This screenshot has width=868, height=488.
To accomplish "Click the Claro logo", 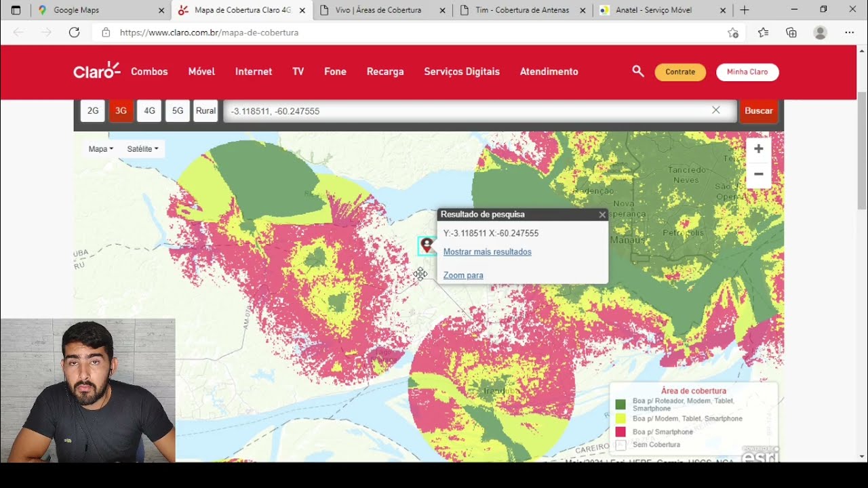I will point(97,70).
